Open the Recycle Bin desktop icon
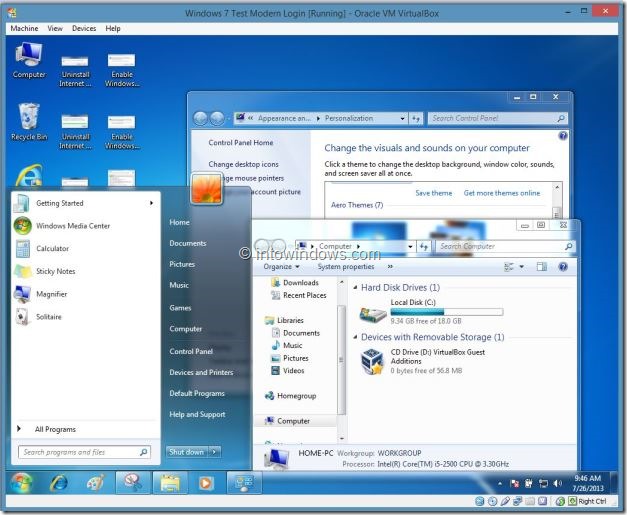627x515 pixels. click(29, 122)
